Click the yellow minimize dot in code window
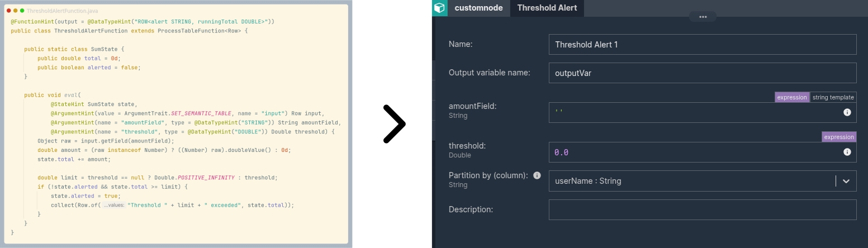 tap(16, 11)
